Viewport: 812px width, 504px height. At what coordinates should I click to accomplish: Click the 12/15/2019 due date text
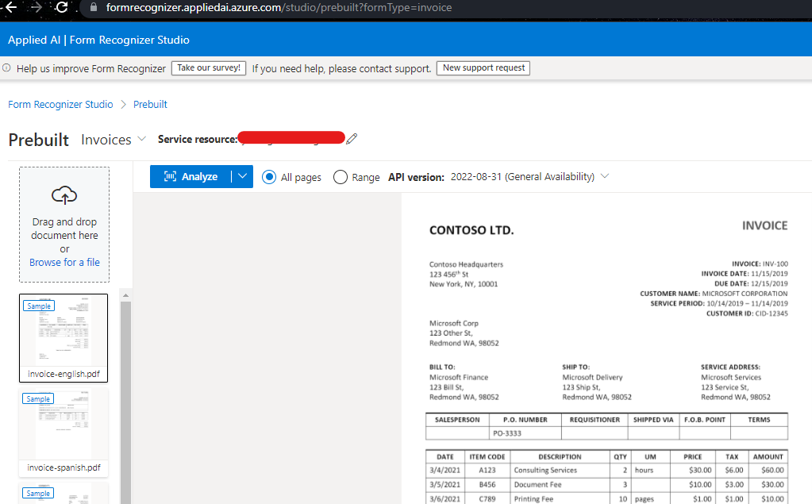769,284
